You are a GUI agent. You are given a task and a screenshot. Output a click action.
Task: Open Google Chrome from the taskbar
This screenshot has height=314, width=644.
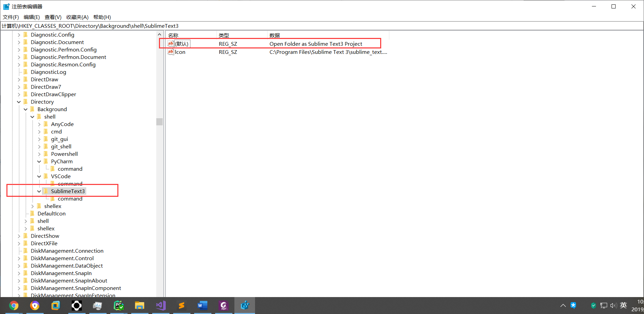pyautogui.click(x=14, y=306)
